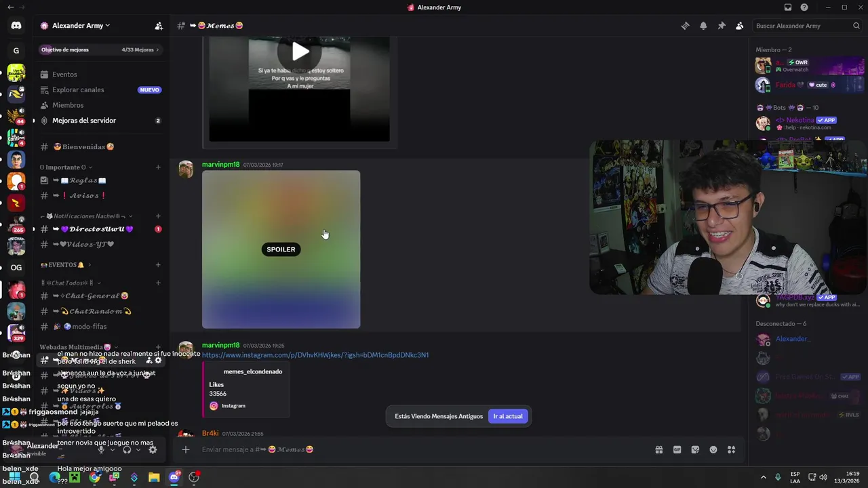The image size is (868, 488).
Task: Toggle system tray microphone indicator
Action: [x=778, y=477]
